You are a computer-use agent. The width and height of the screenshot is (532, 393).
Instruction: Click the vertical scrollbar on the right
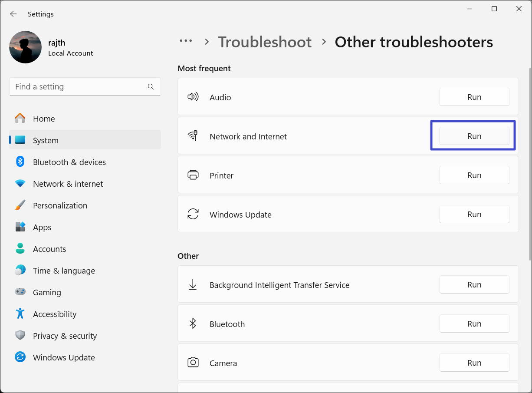click(529, 165)
